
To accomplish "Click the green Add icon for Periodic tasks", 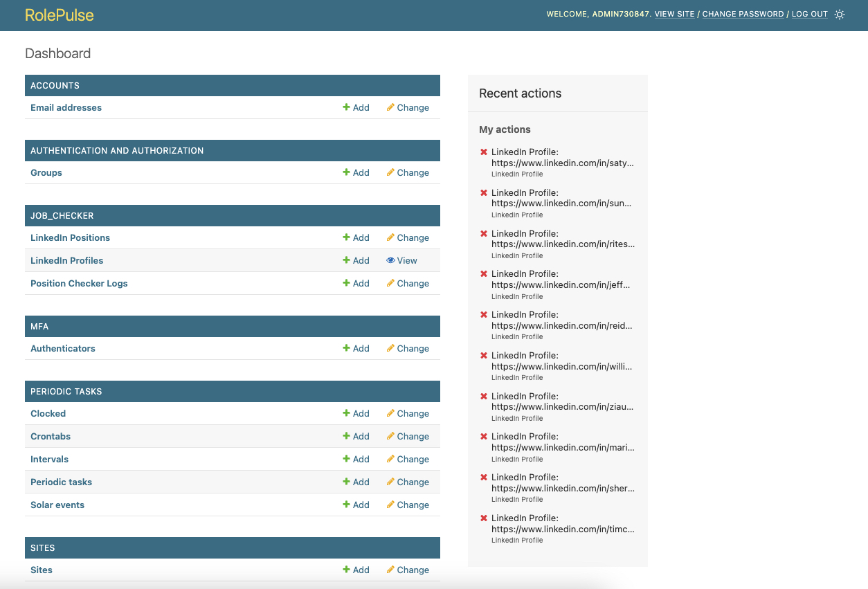I will click(x=346, y=482).
